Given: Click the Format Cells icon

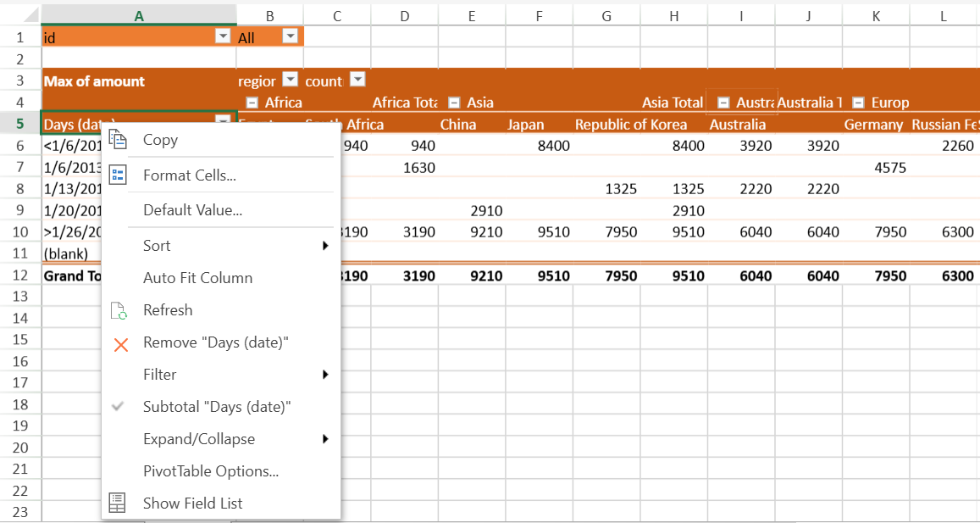Looking at the screenshot, I should (119, 175).
